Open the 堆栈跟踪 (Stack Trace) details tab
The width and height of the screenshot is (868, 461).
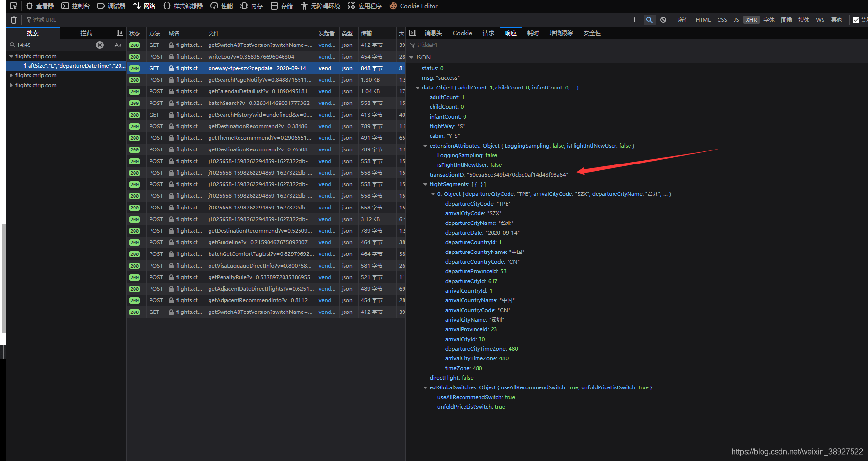pos(561,33)
